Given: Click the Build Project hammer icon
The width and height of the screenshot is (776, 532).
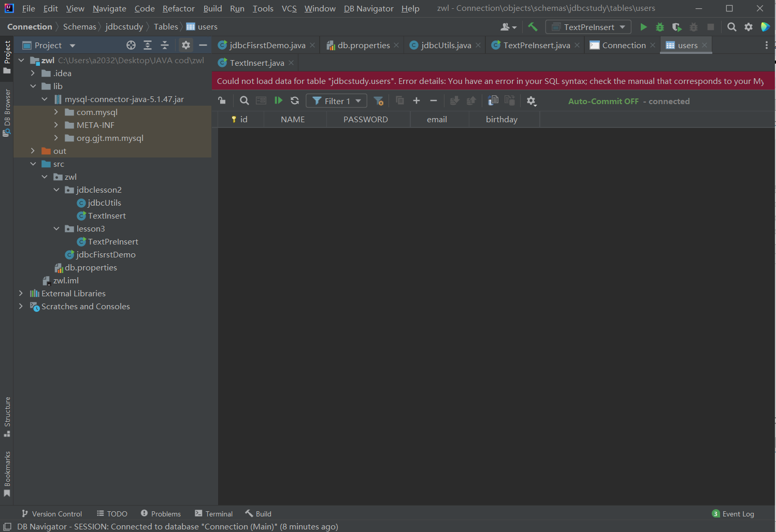Looking at the screenshot, I should coord(533,27).
